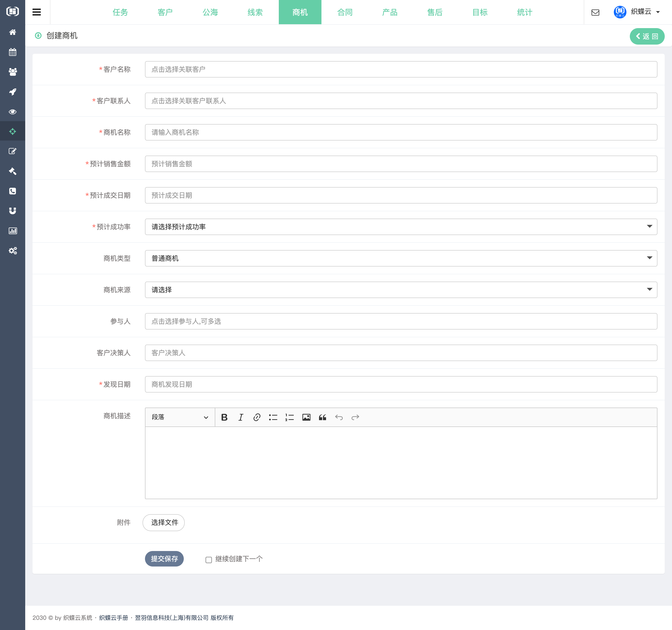The width and height of the screenshot is (672, 630).
Task: Insert a bulleted list in the description
Action: pos(273,417)
